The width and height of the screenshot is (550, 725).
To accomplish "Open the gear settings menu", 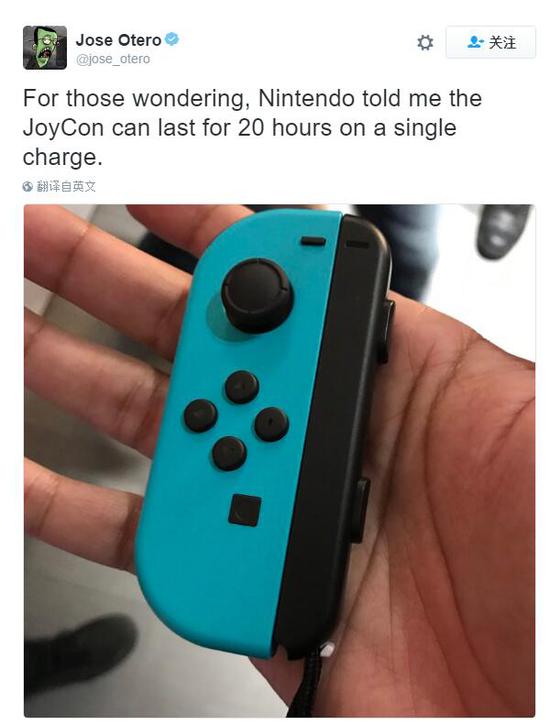I will 425,43.
